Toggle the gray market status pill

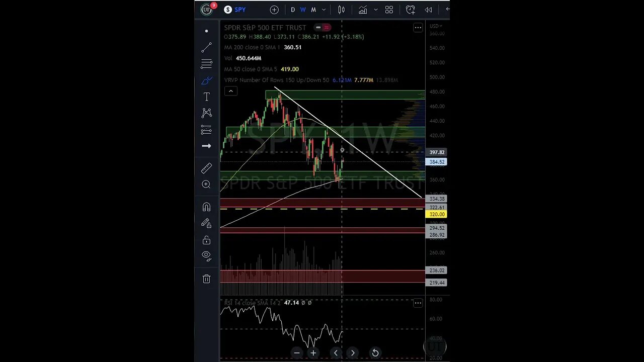click(318, 28)
